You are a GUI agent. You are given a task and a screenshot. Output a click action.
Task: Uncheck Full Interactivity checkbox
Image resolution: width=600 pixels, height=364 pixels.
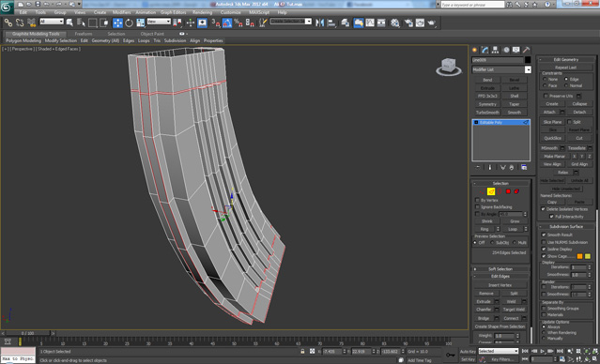pyautogui.click(x=551, y=217)
